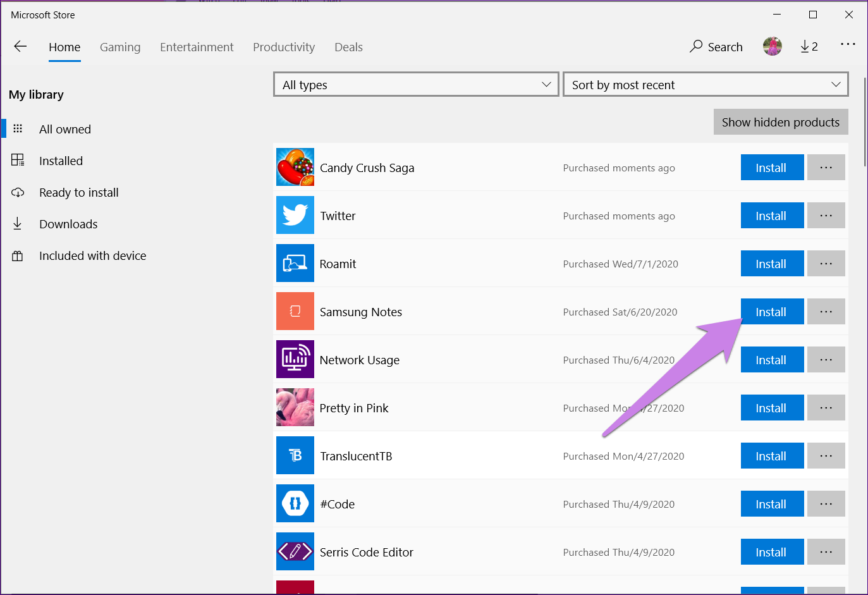Open more options for #Code
The width and height of the screenshot is (868, 595).
[826, 504]
